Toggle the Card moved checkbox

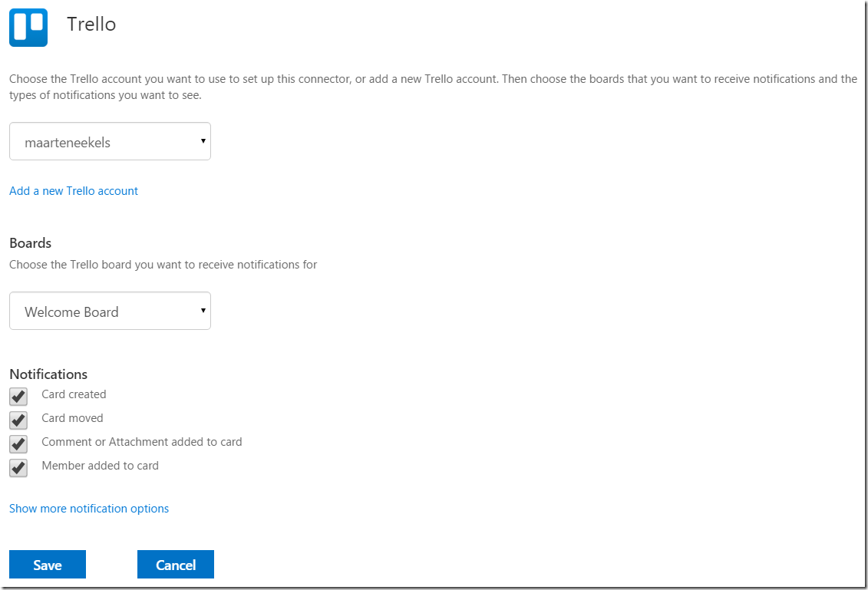pyautogui.click(x=18, y=420)
